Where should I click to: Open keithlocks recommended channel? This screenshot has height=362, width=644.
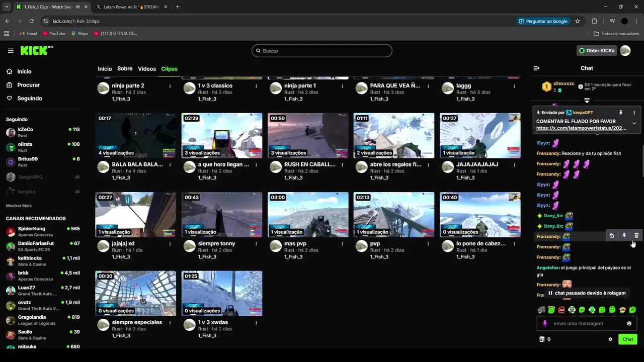43,261
